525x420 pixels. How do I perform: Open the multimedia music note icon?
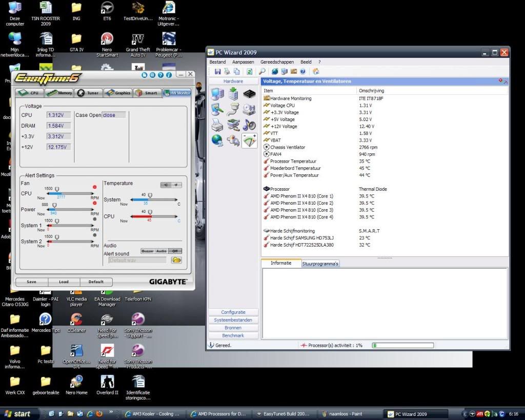point(250,125)
